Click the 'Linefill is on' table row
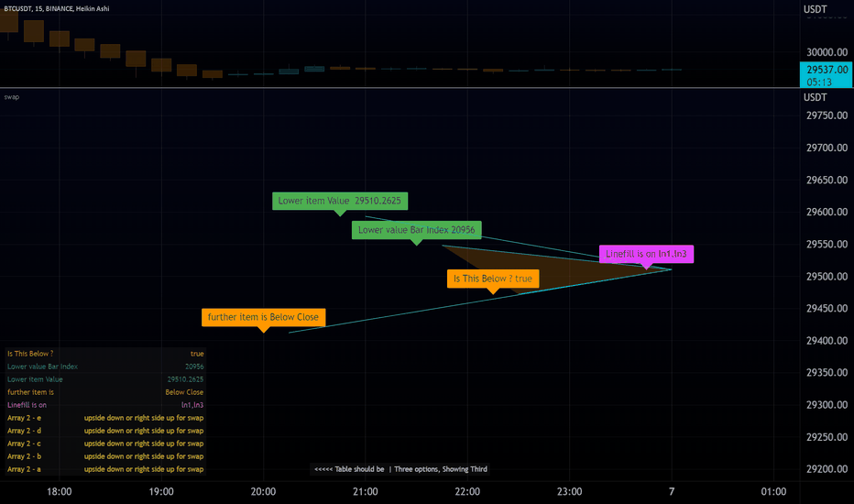This screenshot has width=854, height=504. (x=105, y=405)
